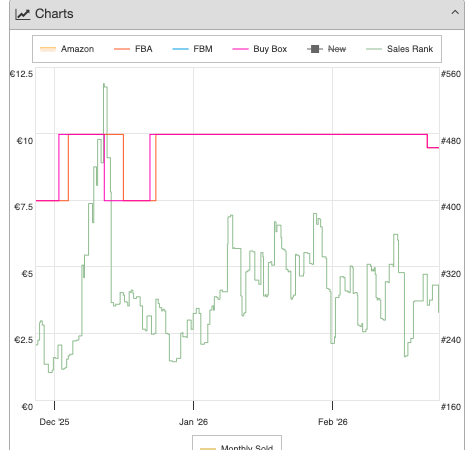Screen dimensions: 474x450
Task: Toggle the Amazon series in legend
Action: point(67,49)
